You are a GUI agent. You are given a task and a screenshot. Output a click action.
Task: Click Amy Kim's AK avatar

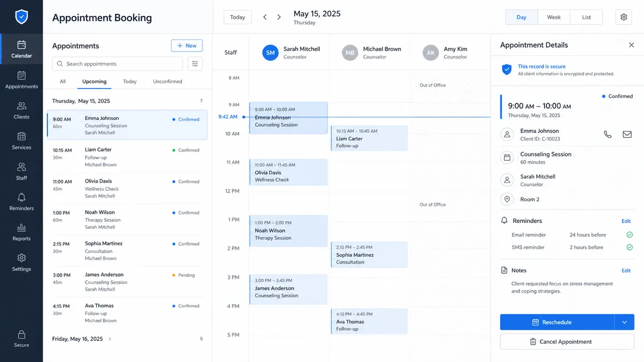point(430,53)
